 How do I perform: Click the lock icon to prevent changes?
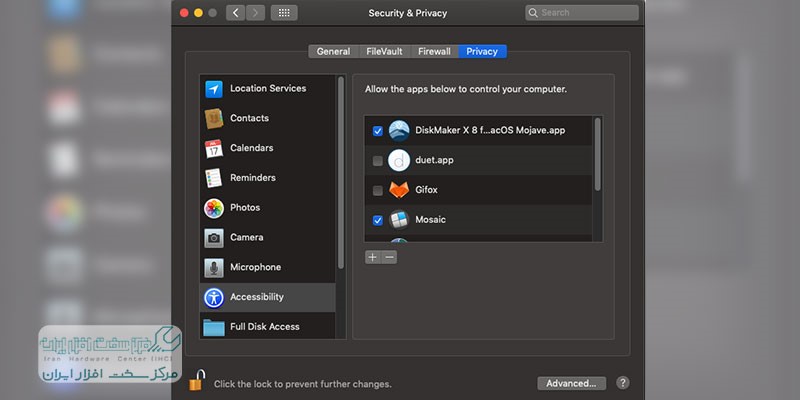point(197,380)
